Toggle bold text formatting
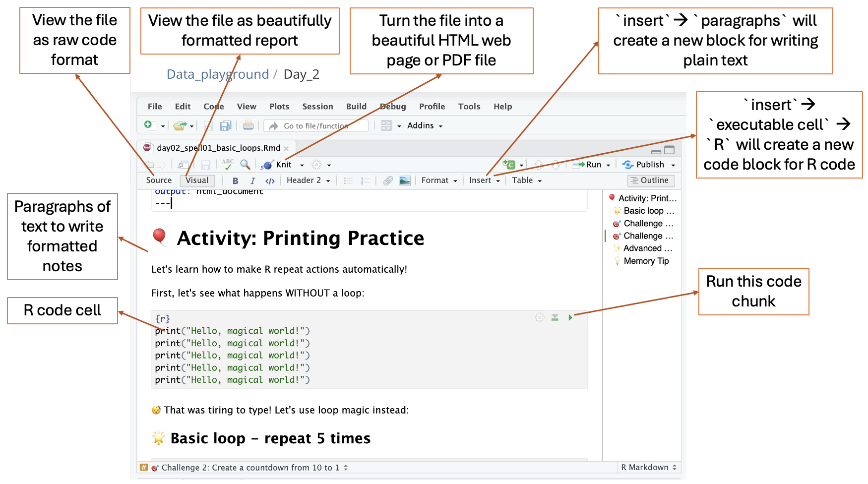Image resolution: width=868 pixels, height=484 pixels. point(235,181)
